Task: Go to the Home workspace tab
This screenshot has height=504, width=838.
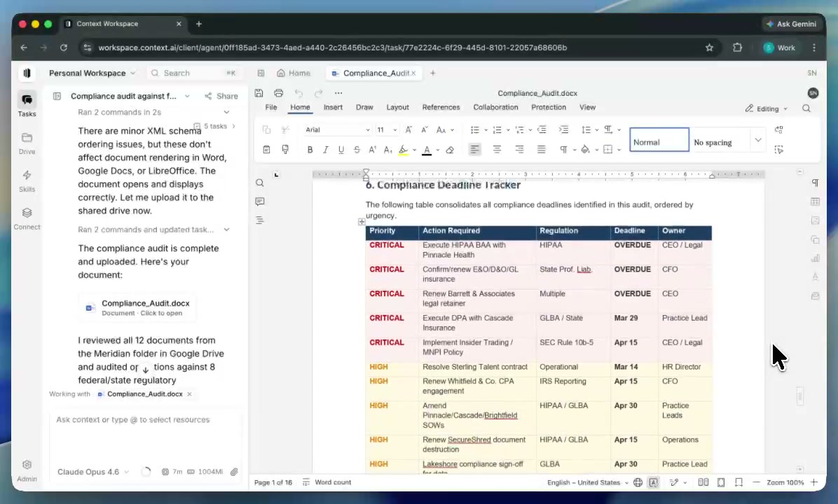Action: tap(294, 73)
